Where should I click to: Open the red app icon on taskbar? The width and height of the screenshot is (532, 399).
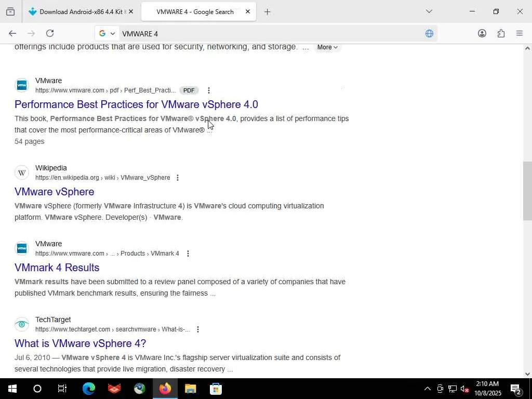[114, 389]
